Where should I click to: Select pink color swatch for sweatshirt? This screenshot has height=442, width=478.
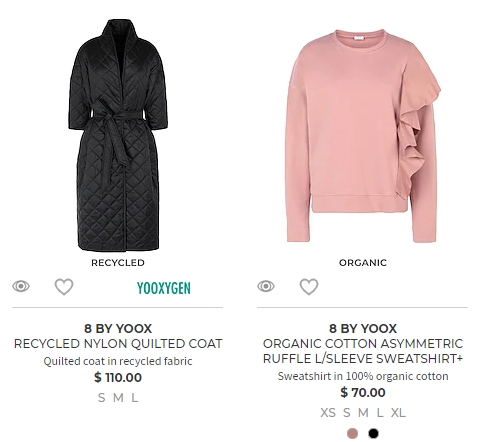(x=352, y=433)
